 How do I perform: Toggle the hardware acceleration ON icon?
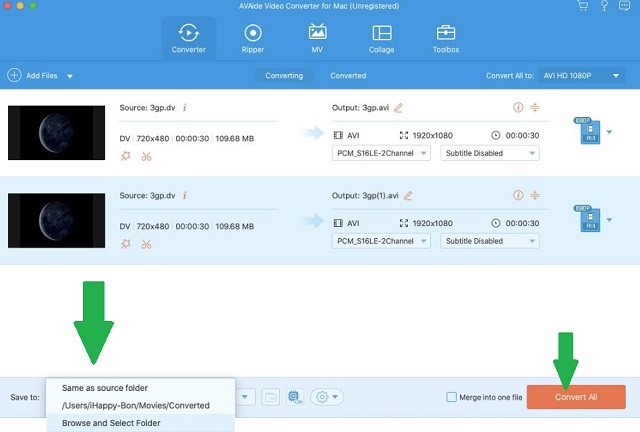point(296,397)
